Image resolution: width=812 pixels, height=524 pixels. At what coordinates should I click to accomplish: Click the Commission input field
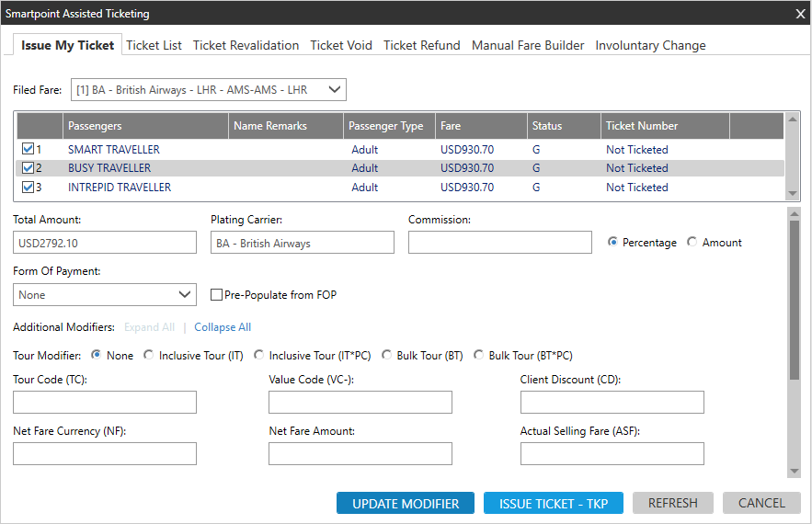coord(499,243)
